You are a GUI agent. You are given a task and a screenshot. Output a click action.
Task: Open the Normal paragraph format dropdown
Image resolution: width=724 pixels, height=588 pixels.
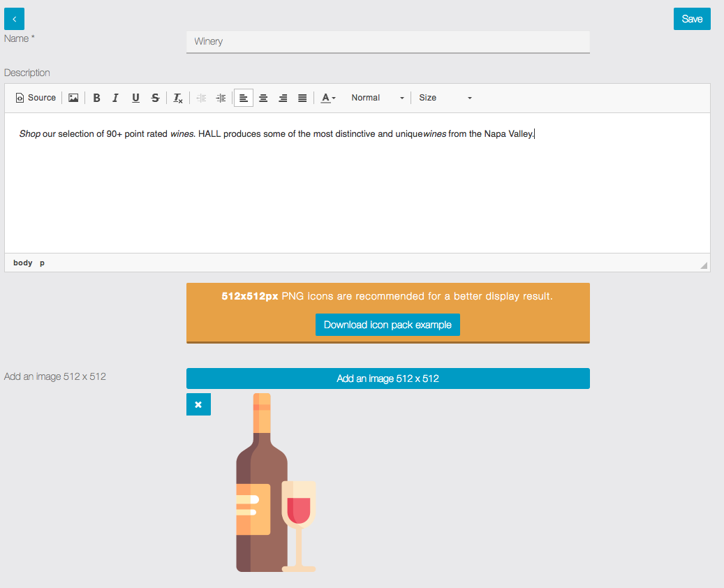pyautogui.click(x=377, y=98)
